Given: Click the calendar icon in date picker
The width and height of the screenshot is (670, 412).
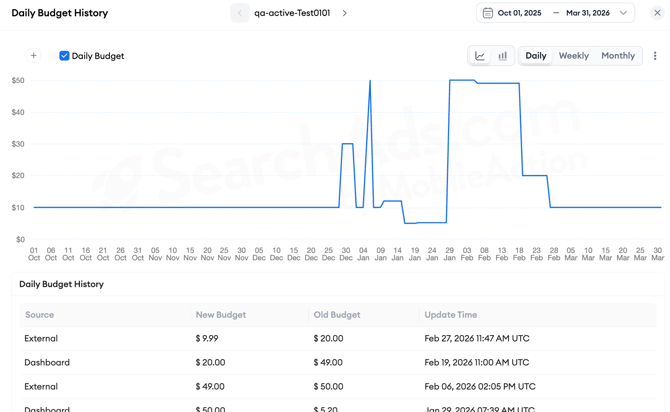Looking at the screenshot, I should [x=488, y=13].
